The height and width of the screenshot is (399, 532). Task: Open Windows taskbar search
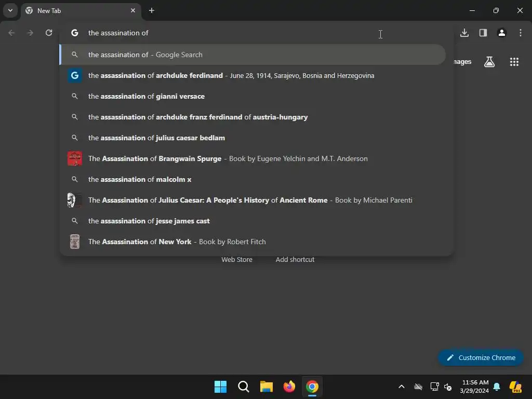point(244,387)
